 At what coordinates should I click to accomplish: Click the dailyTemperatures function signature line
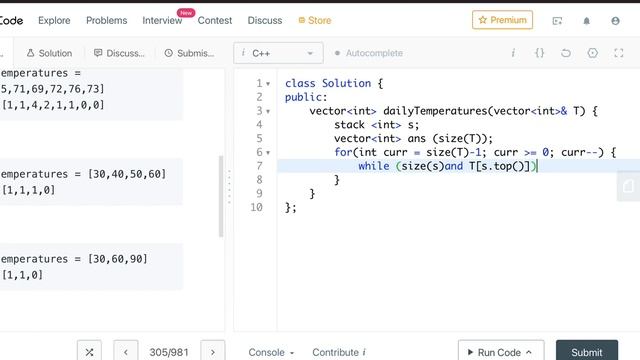pos(453,111)
